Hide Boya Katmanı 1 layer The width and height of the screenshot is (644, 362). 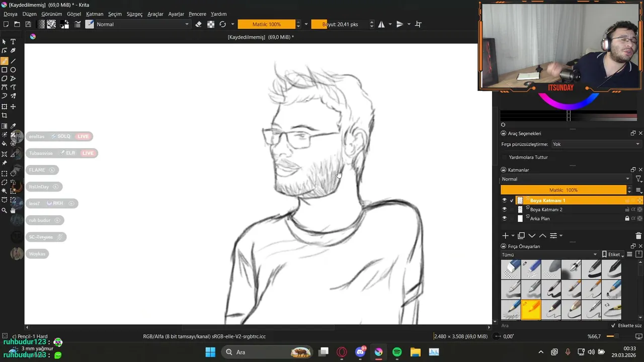(505, 201)
